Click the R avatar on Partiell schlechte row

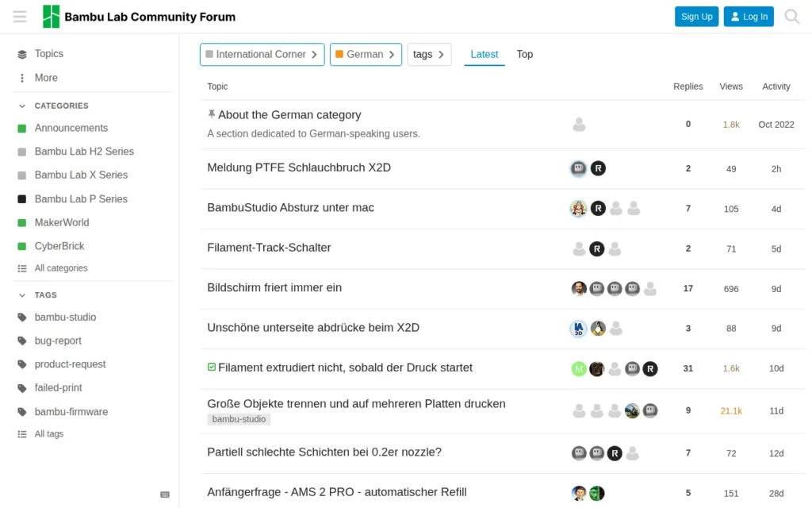(x=615, y=453)
